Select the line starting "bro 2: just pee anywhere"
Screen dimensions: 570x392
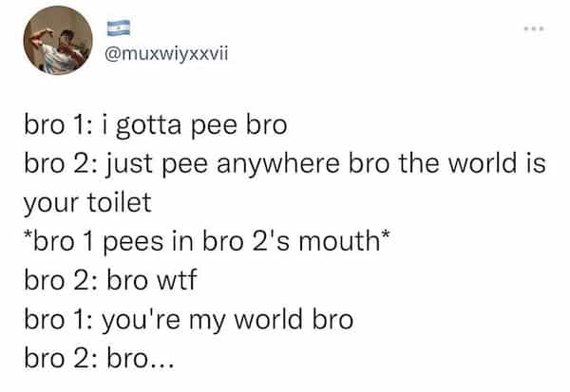(285, 164)
